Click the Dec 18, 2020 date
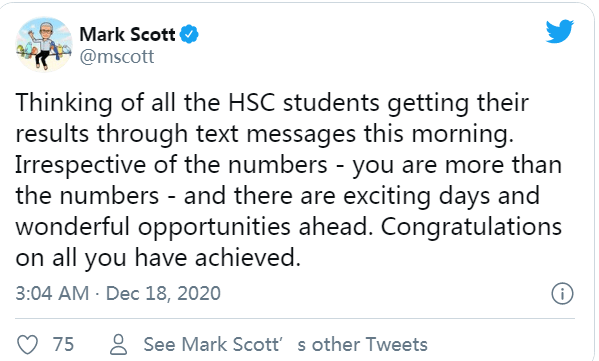Image resolution: width=599 pixels, height=361 pixels. pos(163,293)
